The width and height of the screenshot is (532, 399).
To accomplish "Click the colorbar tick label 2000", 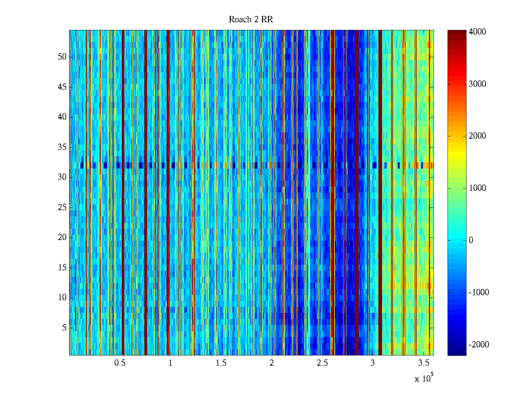I will tap(477, 136).
